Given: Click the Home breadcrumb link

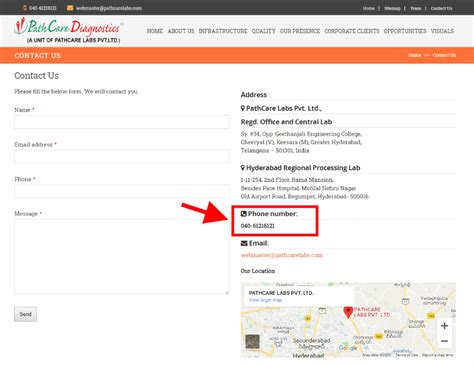Looking at the screenshot, I should tap(414, 55).
